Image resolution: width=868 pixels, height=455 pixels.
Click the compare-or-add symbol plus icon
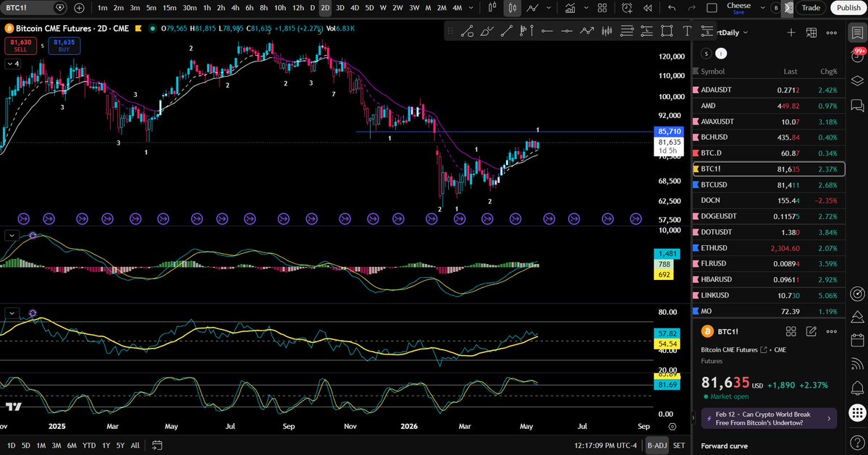79,8
